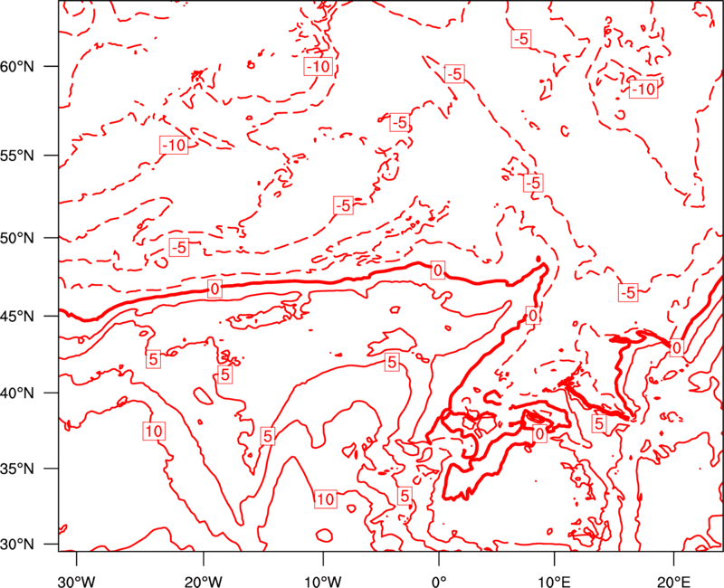724x588 pixels.
Task: Pick the 40°N latitude axis label
Action: pyautogui.click(x=17, y=394)
